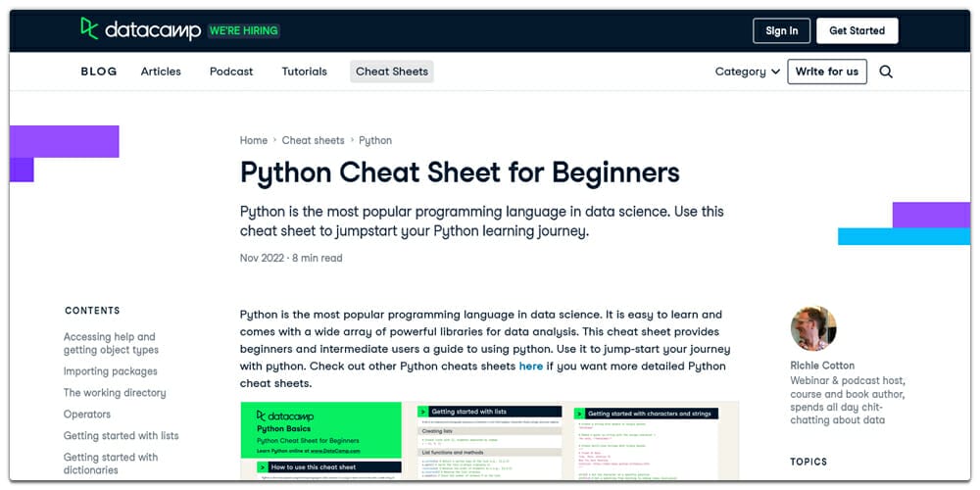The image size is (980, 490).
Task: Jump to Importing packages section
Action: (110, 371)
